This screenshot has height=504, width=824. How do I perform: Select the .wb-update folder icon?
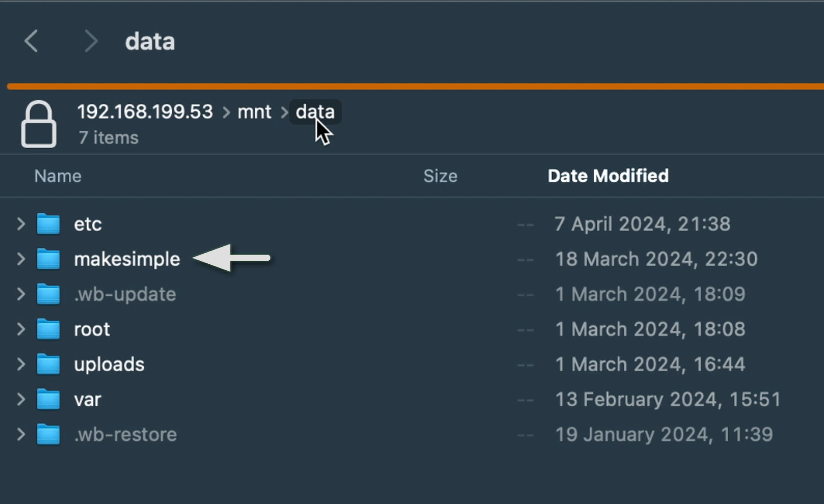(48, 294)
